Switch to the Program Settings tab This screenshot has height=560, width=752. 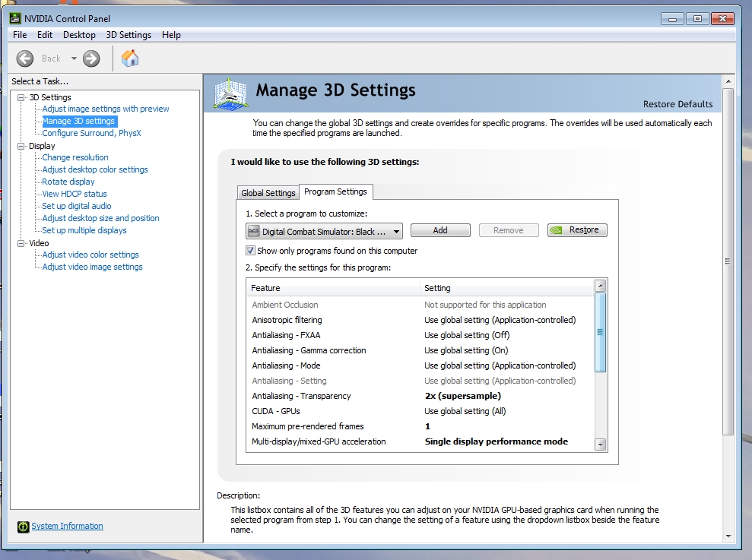pyautogui.click(x=336, y=191)
